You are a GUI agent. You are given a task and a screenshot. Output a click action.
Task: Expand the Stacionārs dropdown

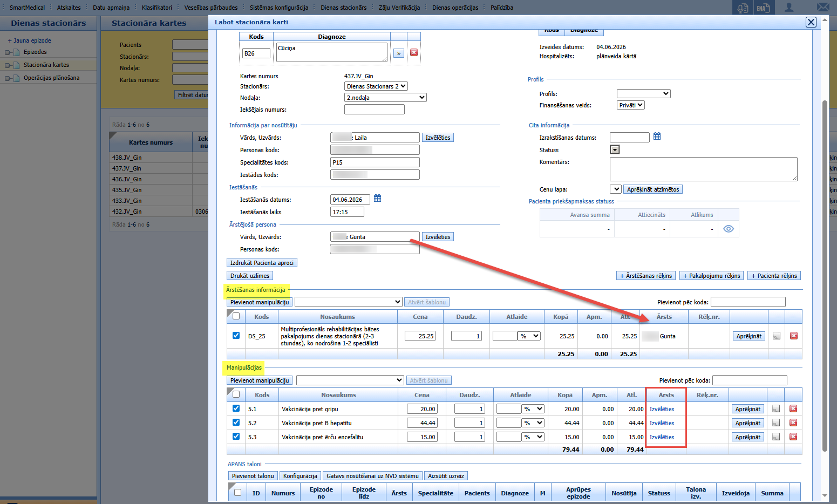(x=376, y=86)
